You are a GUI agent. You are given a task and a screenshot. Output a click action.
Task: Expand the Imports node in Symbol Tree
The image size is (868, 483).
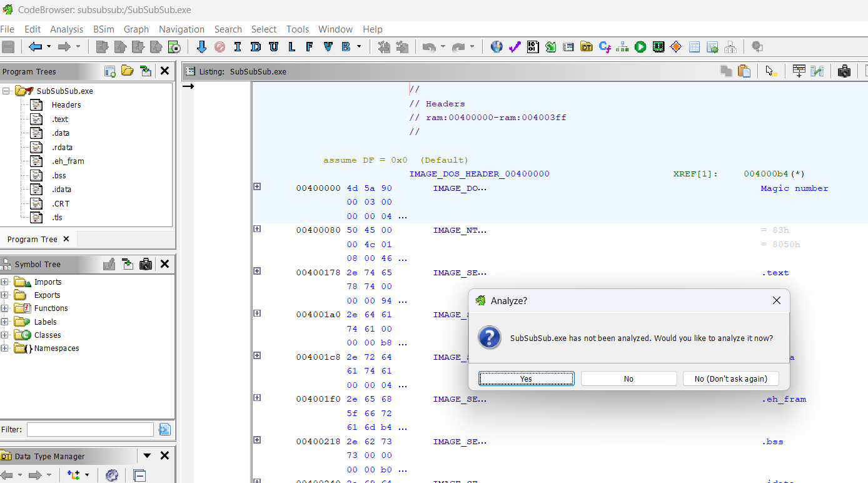point(4,282)
